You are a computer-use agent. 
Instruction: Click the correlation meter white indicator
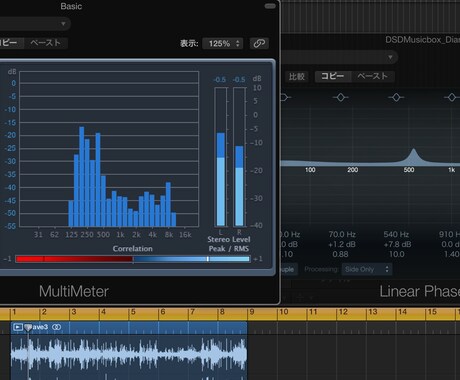pyautogui.click(x=208, y=259)
